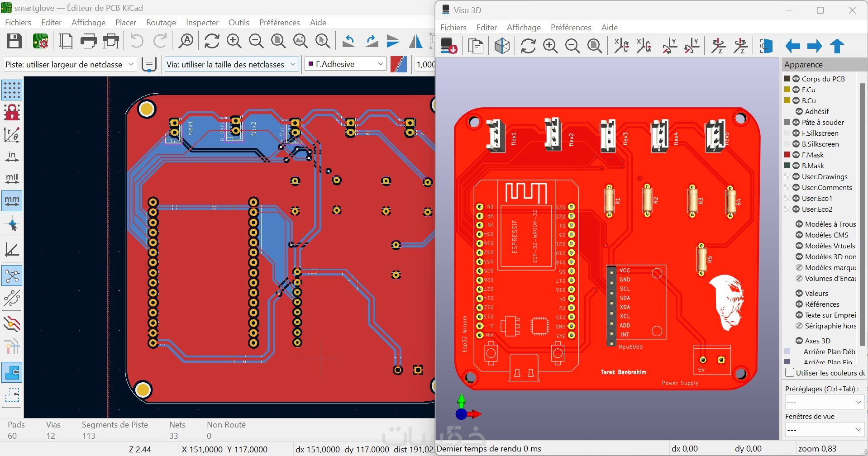Open the Préréglages presets dropdown
The image size is (868, 456).
click(824, 402)
